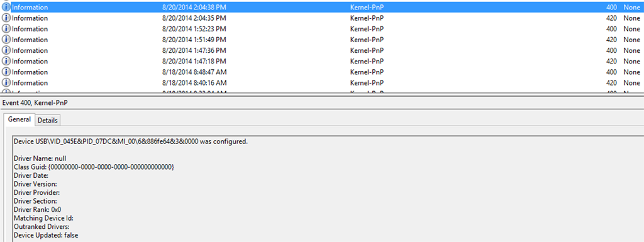Click the information icon of the 1:51:49 PM event
644x242 pixels.
[6, 40]
